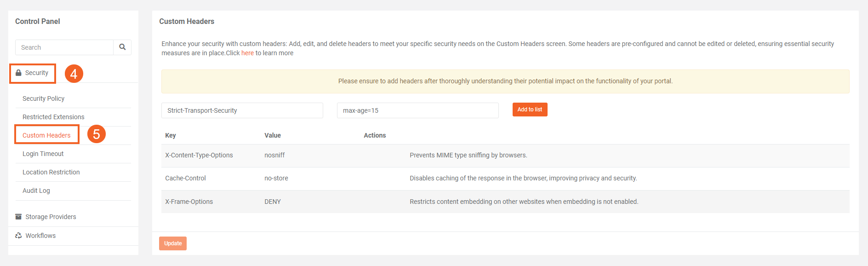Viewport: 868px width, 266px height.
Task: Click the max-age=15 value input field
Action: [x=417, y=110]
